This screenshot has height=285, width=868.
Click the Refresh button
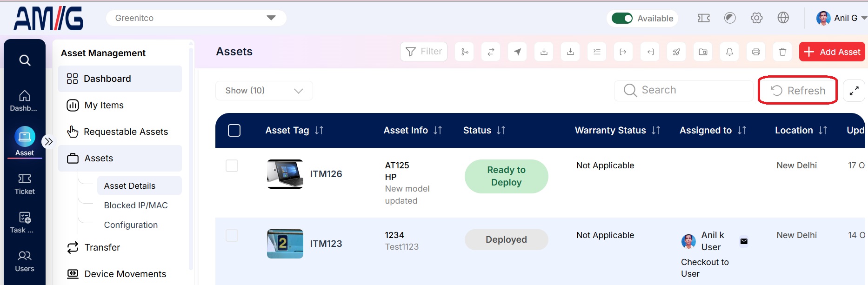[798, 91]
